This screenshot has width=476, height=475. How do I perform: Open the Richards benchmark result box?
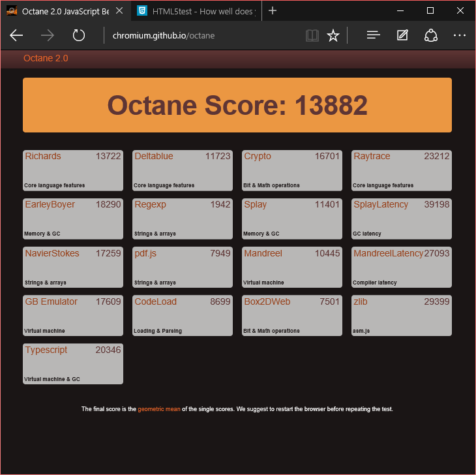pyautogui.click(x=73, y=170)
